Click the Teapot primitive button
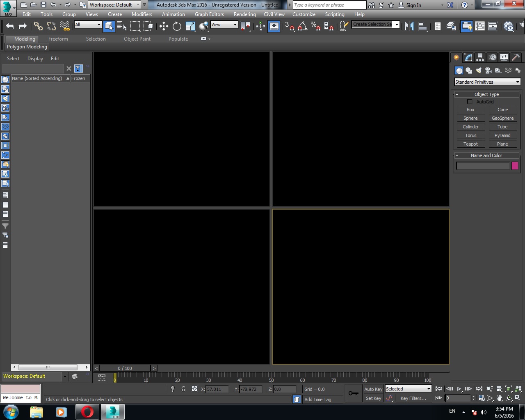The width and height of the screenshot is (525, 420). (470, 144)
